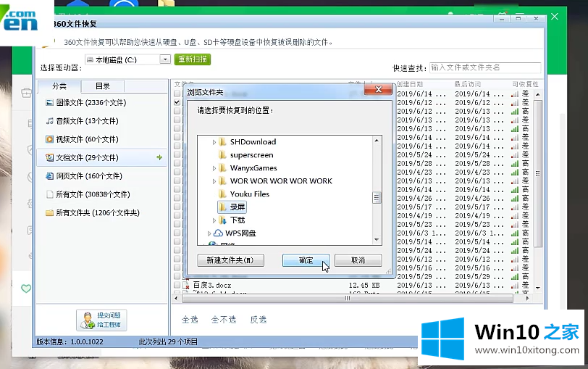Click the green arrow beside 文档文件
The width and height of the screenshot is (588, 369).
(159, 157)
